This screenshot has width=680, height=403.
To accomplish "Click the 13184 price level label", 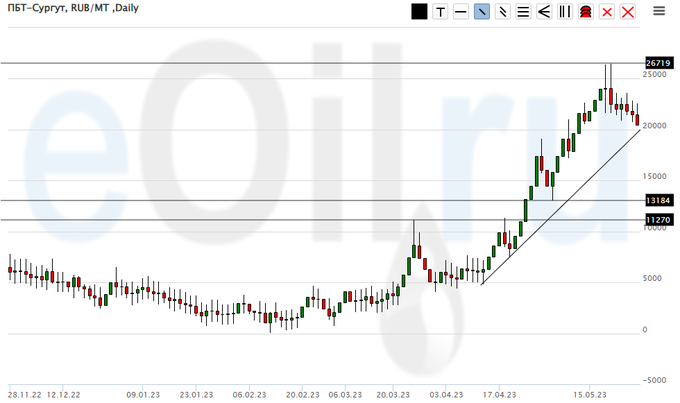I will 656,200.
